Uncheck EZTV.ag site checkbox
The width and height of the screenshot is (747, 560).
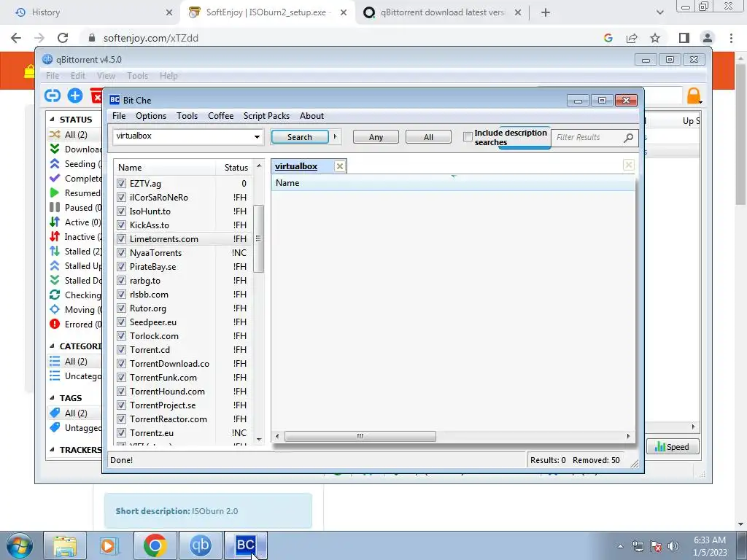click(x=122, y=183)
